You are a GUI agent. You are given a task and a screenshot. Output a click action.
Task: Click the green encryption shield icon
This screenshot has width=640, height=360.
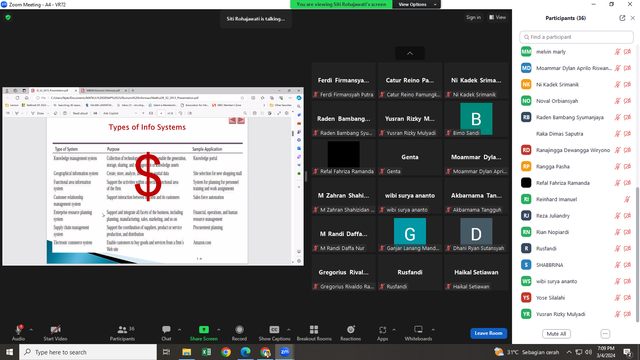(x=8, y=17)
